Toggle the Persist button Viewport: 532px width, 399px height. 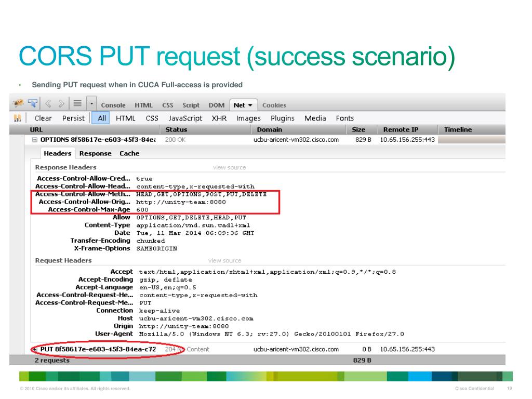pyautogui.click(x=73, y=118)
